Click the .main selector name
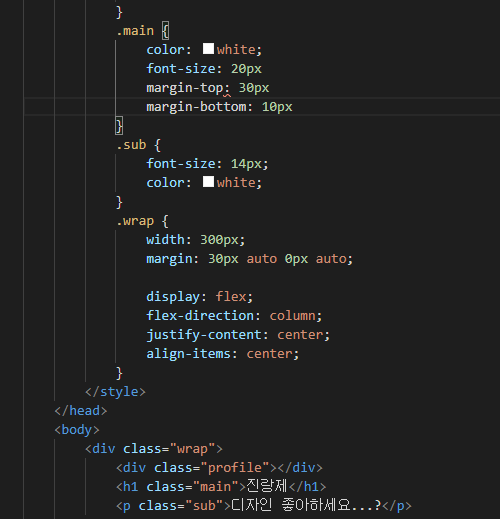The image size is (500, 519). pyautogui.click(x=135, y=31)
